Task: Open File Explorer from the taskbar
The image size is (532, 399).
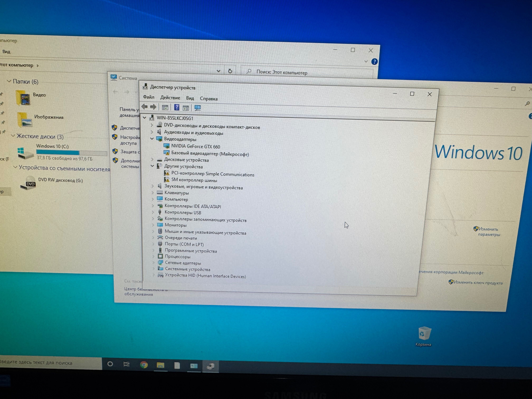Action: [160, 365]
